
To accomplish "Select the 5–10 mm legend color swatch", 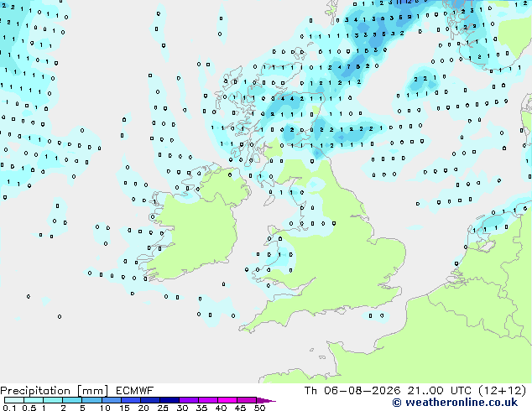I will point(91,400).
